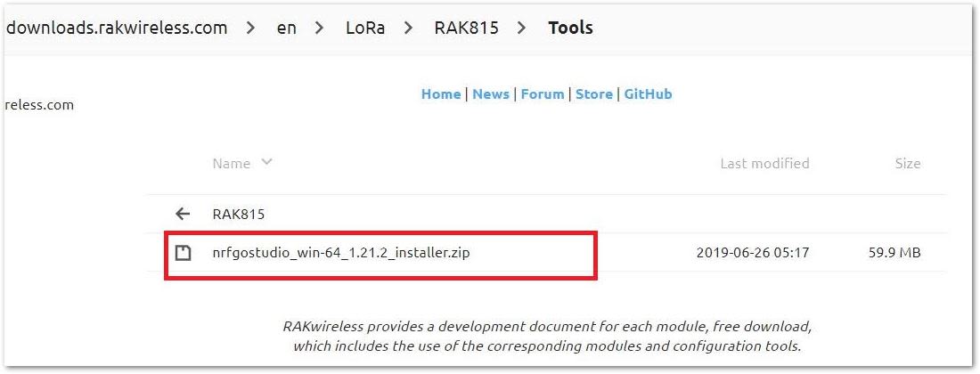The width and height of the screenshot is (980, 374).
Task: Click the chevron after downloads.rakwireless.com
Action: point(251,28)
